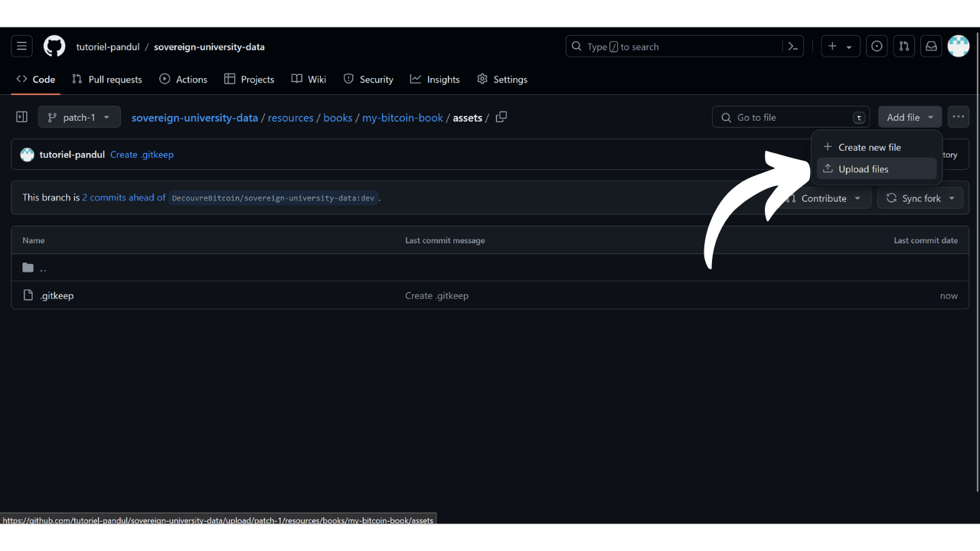This screenshot has width=980, height=551.
Task: View the 2 commits ahead comparison link
Action: [123, 197]
